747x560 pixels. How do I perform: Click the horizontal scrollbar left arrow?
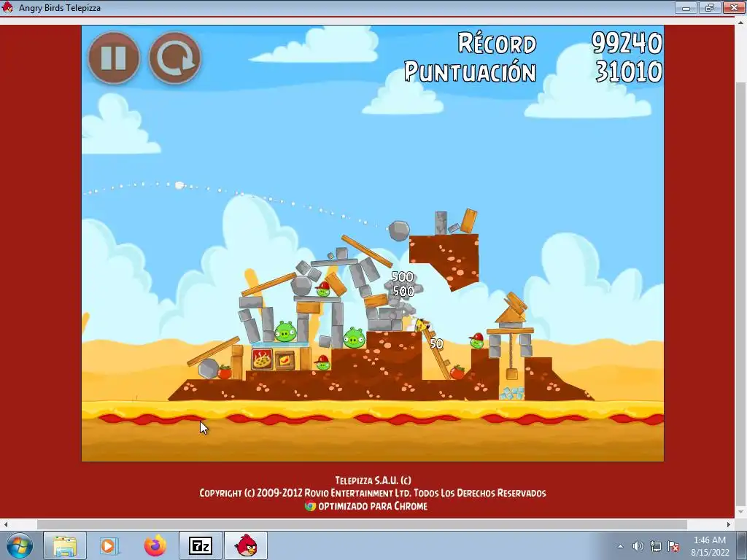coord(5,524)
